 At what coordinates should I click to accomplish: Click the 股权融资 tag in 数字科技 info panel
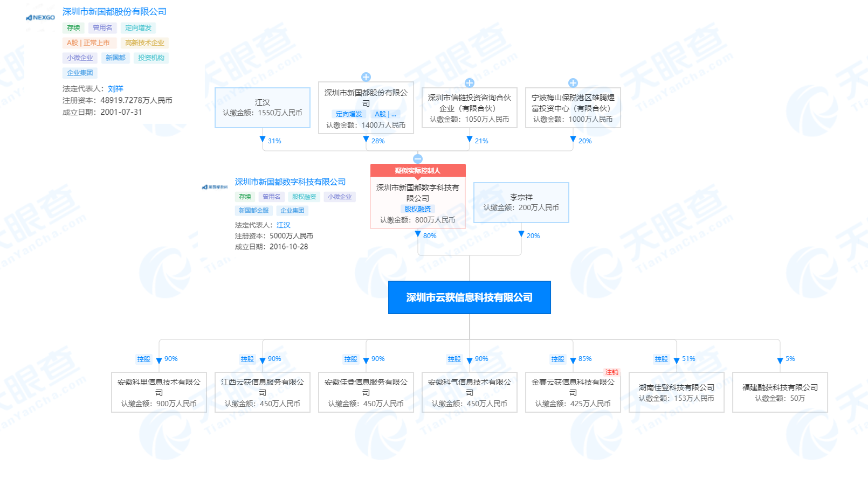[304, 197]
